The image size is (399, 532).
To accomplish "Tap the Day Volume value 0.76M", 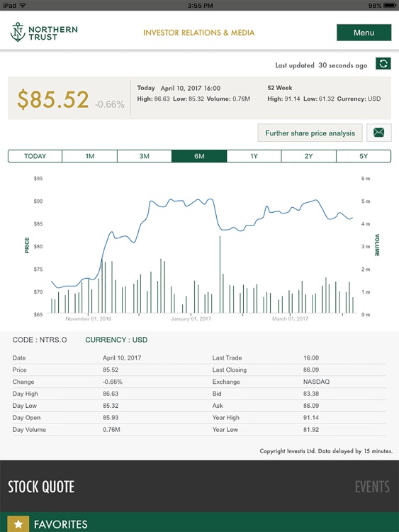I will click(x=111, y=430).
